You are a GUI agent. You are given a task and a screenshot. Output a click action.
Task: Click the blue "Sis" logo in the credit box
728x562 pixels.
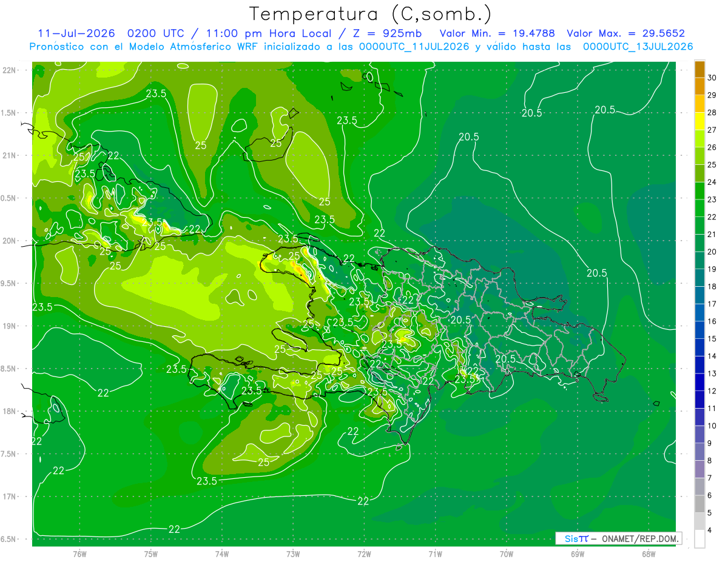[x=572, y=538]
